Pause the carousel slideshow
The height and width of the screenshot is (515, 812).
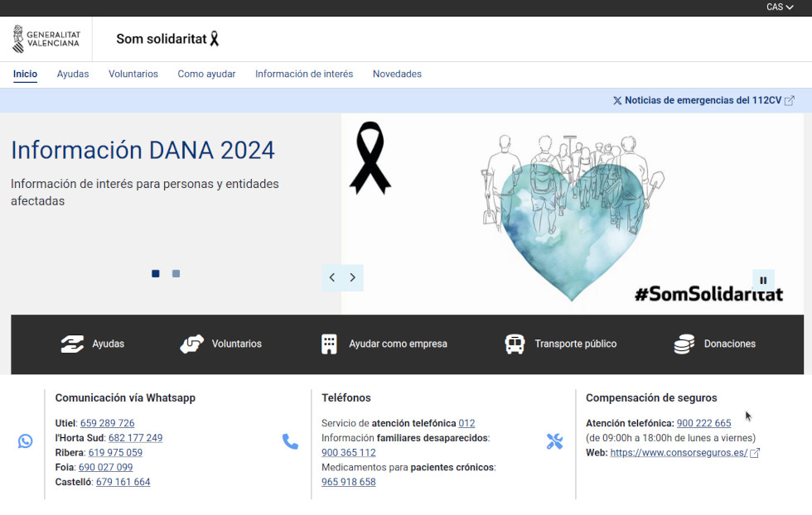pyautogui.click(x=763, y=280)
